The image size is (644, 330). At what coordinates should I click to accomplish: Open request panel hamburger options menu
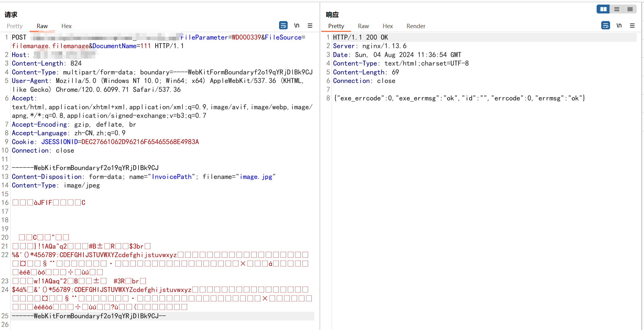(x=310, y=25)
